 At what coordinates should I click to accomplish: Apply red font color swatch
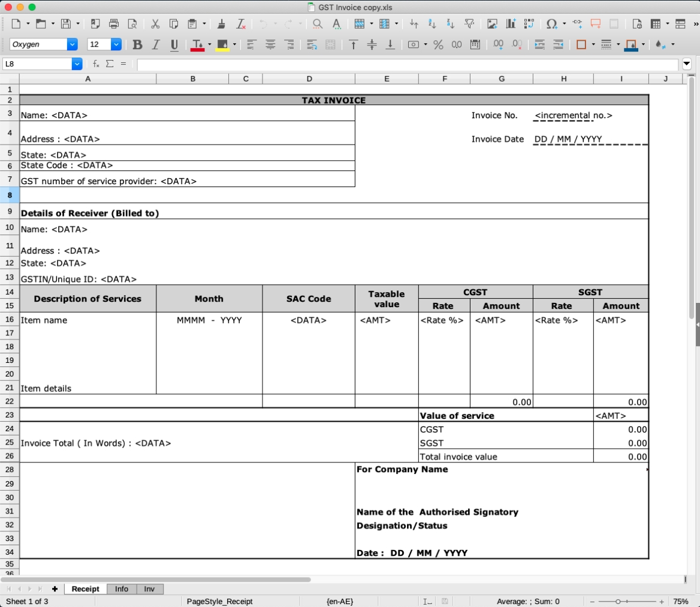[197, 44]
